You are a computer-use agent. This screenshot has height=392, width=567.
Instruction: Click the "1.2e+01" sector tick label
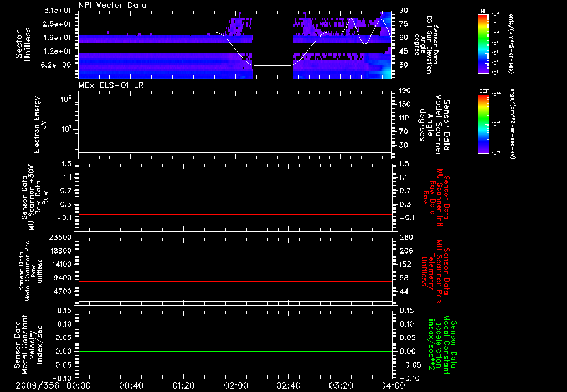58,51
